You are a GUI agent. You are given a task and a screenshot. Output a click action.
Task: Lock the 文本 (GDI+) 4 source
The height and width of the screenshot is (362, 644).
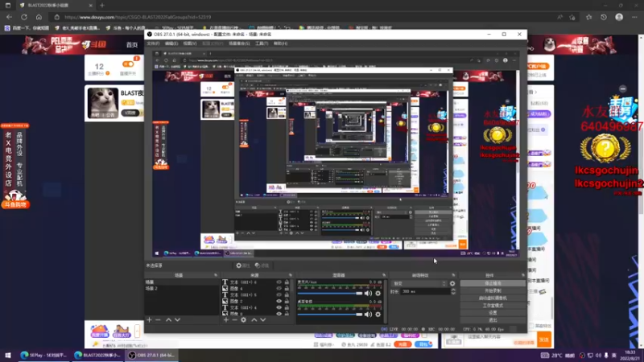(287, 307)
